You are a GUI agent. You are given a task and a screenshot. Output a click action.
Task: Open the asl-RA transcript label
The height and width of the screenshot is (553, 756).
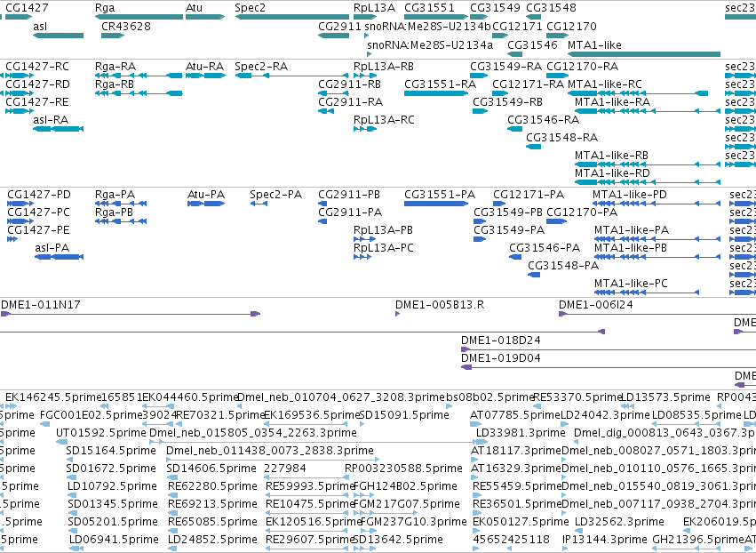[x=51, y=120]
